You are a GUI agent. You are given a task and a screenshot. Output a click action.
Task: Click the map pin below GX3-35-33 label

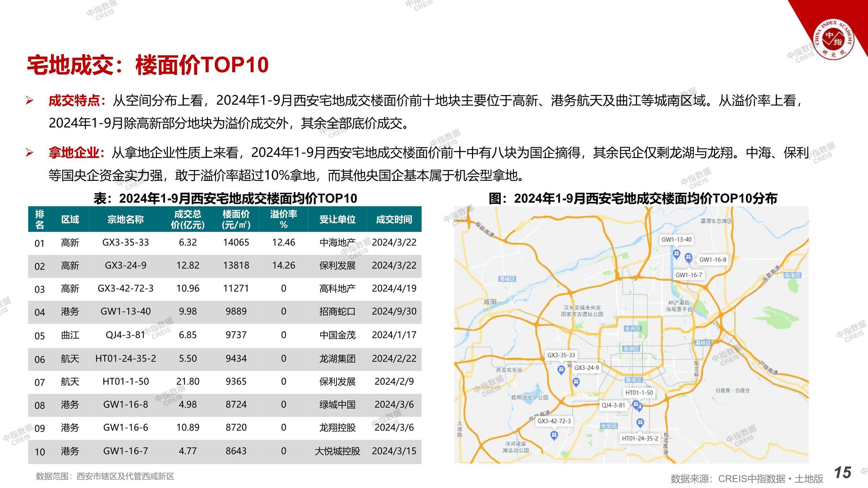(561, 369)
